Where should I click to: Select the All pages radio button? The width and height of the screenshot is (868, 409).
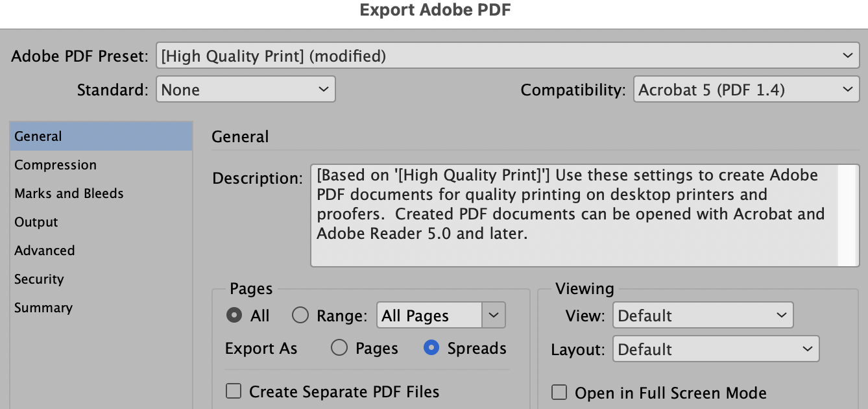pyautogui.click(x=235, y=315)
